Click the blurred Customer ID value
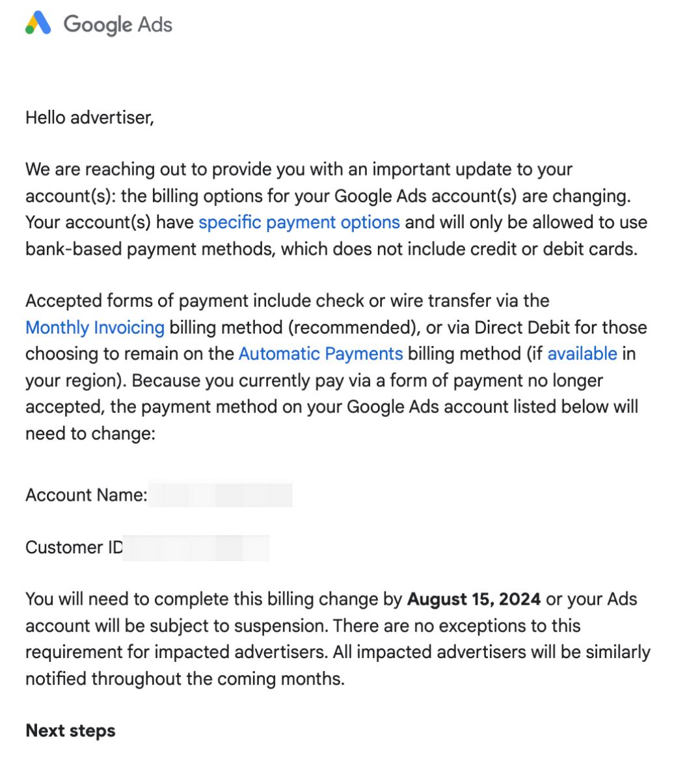Viewport: 700px width, 781px height. (196, 548)
